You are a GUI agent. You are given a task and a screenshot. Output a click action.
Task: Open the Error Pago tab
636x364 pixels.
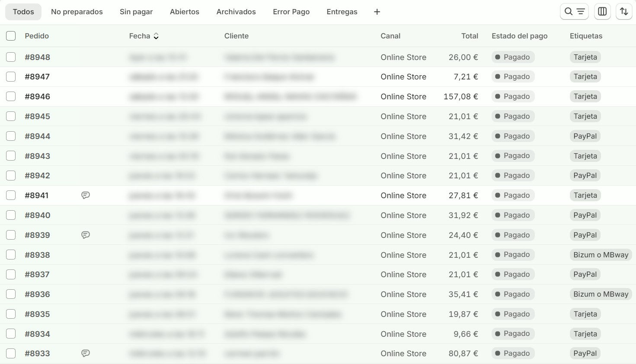[x=291, y=12]
